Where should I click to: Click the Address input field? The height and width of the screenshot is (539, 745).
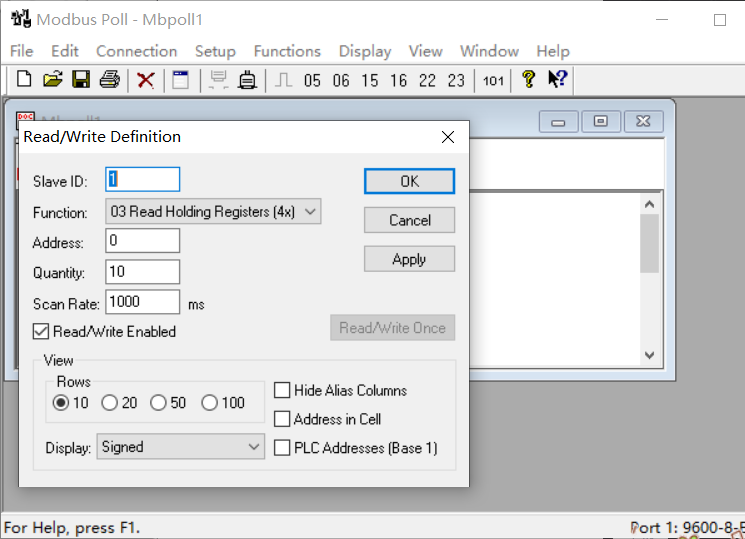(143, 241)
